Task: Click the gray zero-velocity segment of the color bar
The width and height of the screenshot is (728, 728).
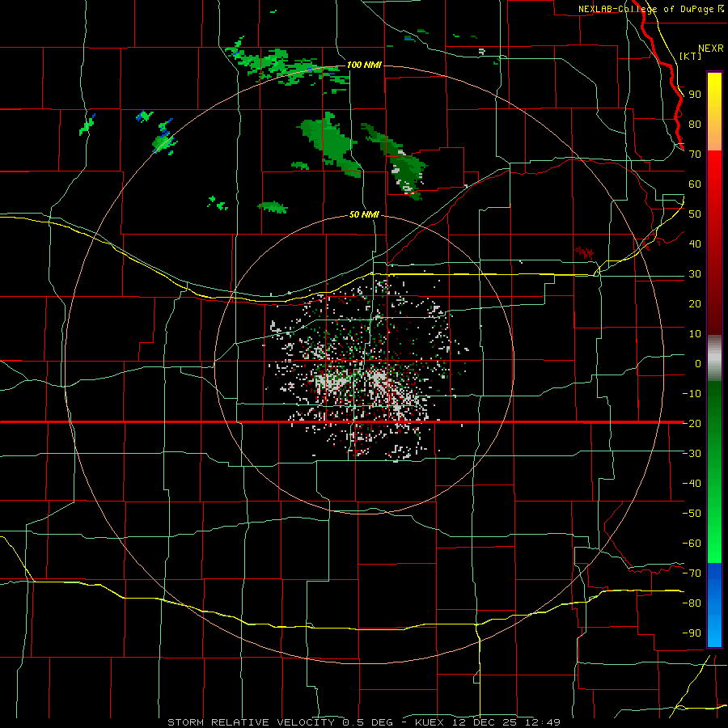Action: 714,358
